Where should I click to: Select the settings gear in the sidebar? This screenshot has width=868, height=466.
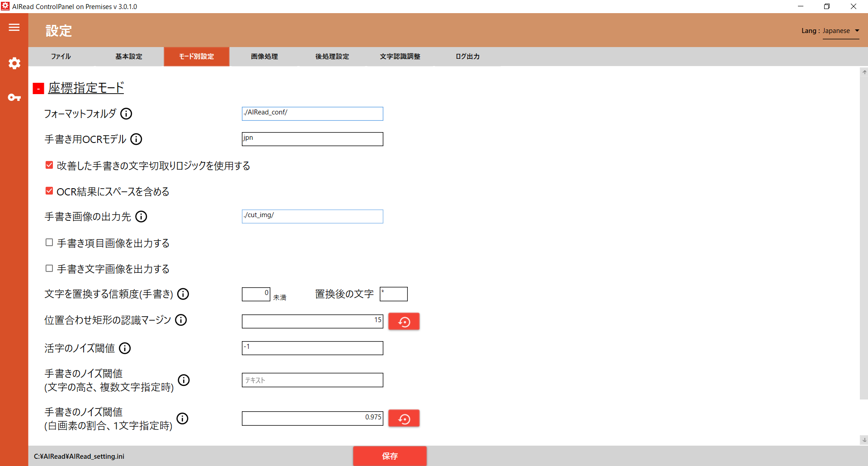14,63
